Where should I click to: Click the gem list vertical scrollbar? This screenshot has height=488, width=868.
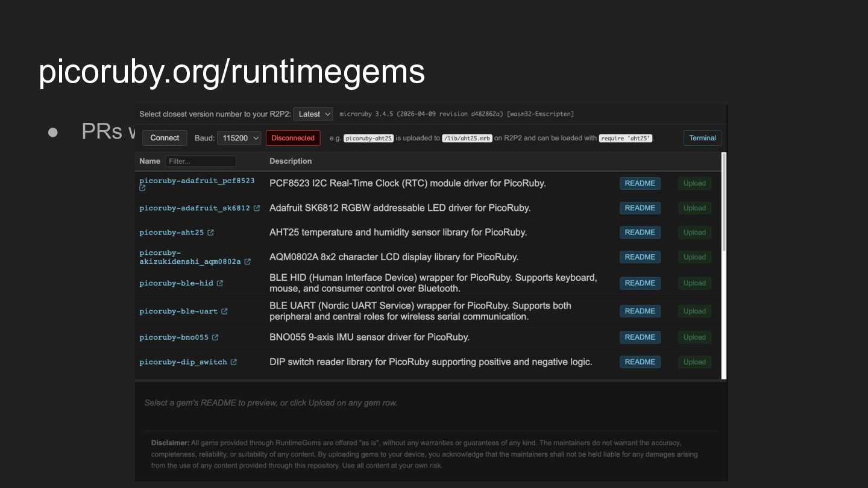pos(723,202)
